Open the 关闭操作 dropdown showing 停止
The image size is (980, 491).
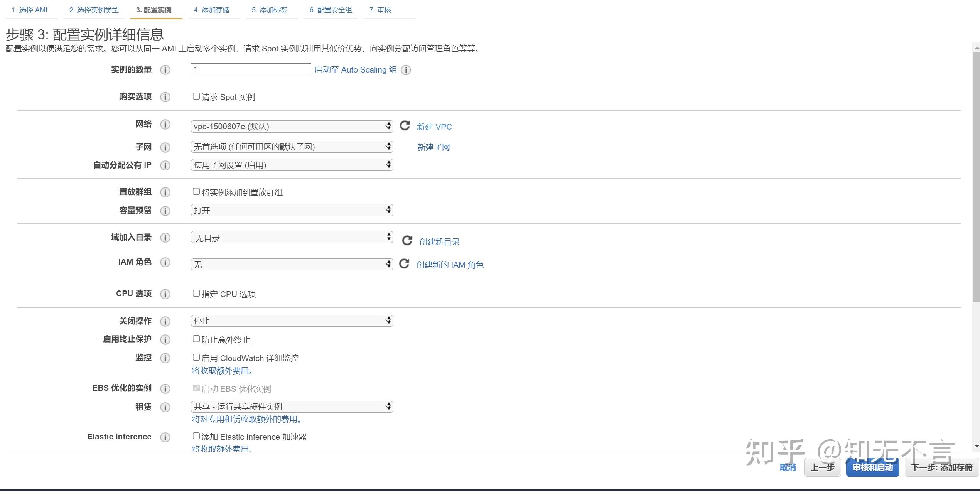[x=292, y=321]
